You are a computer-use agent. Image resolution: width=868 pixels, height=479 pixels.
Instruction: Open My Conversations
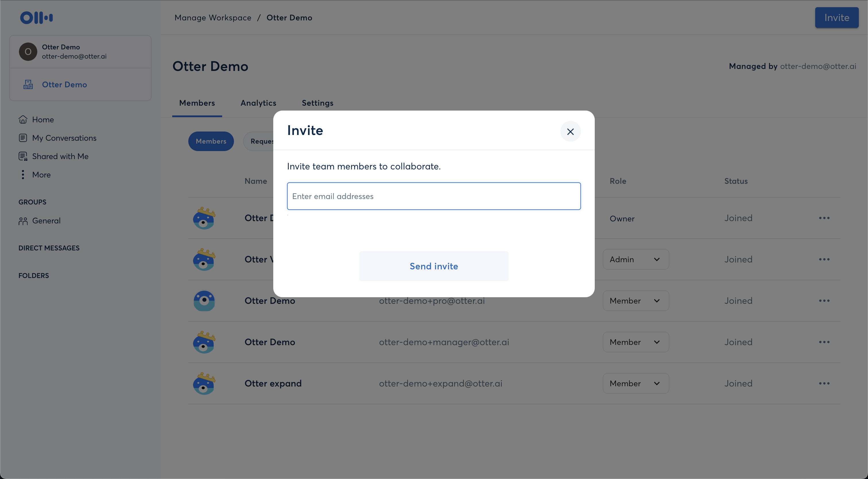58,138
